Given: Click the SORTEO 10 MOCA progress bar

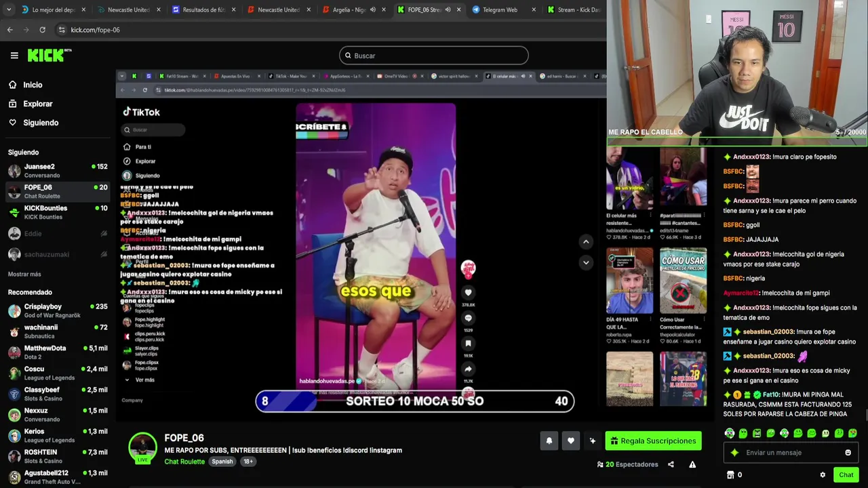Looking at the screenshot, I should click(x=415, y=401).
